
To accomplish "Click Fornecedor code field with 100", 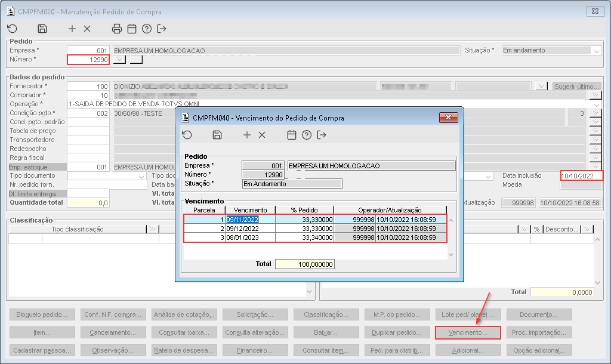I will click(88, 86).
